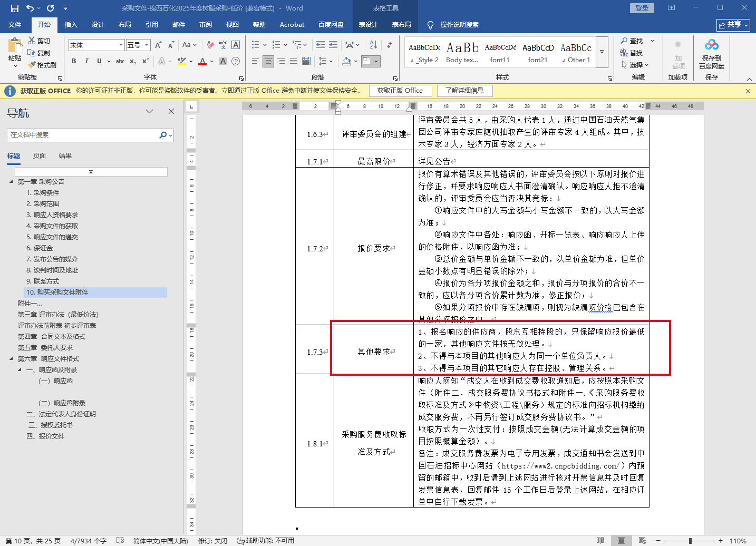Switch to read mode view in status bar
The height and width of the screenshot is (546, 756).
tap(600, 541)
